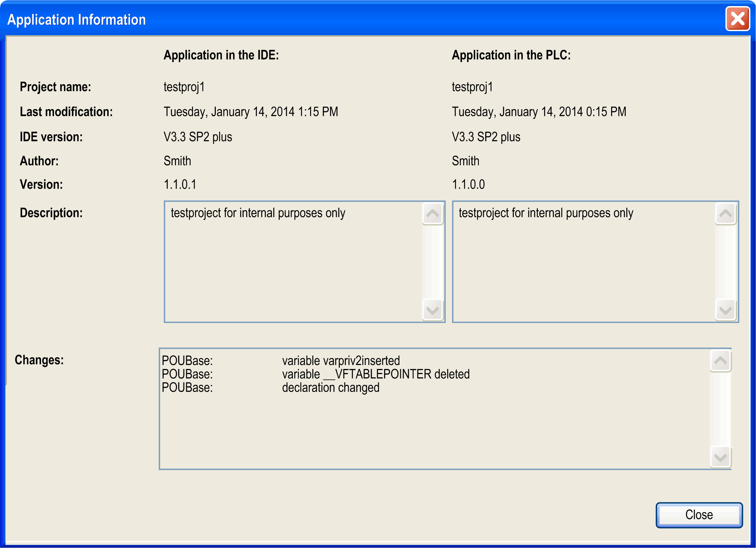This screenshot has height=548, width=756.
Task: Select the '__VFTABLEPOINTER deleted' change line
Action: tap(376, 374)
